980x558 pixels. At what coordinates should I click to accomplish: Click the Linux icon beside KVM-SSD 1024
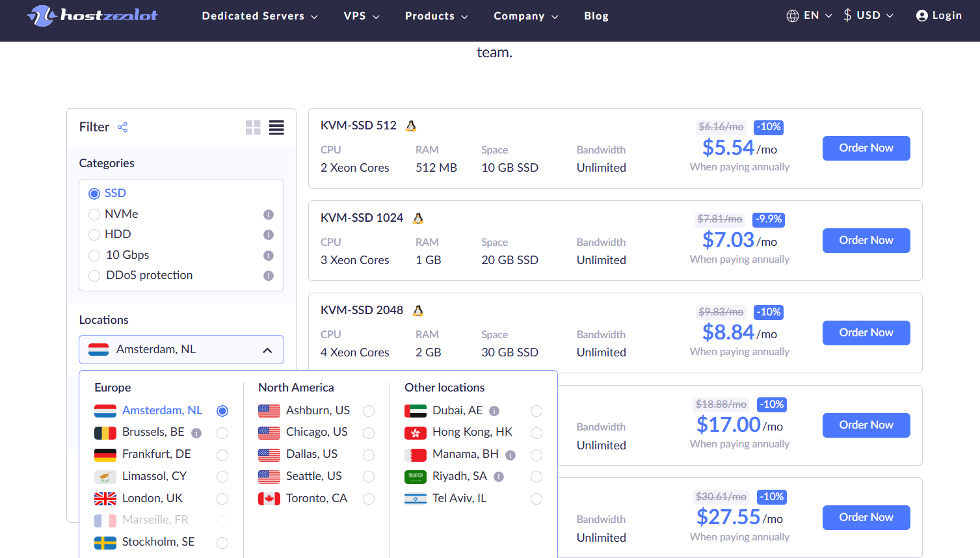418,218
